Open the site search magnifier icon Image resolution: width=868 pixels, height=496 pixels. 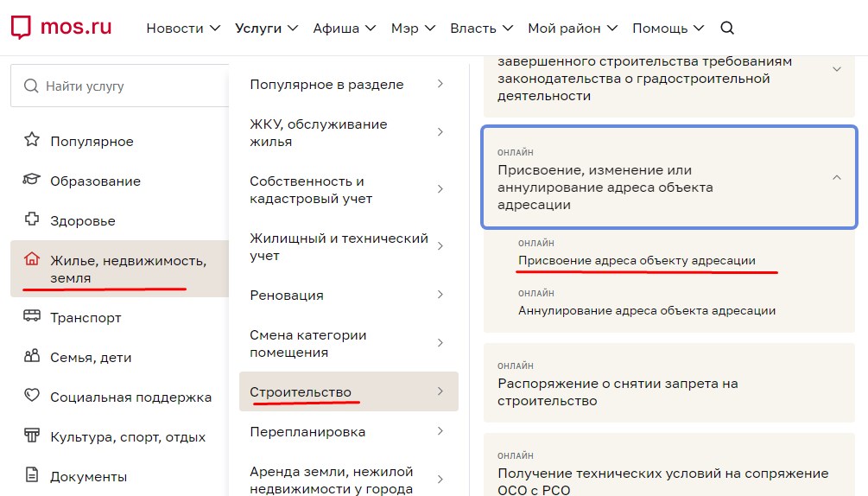pos(727,28)
